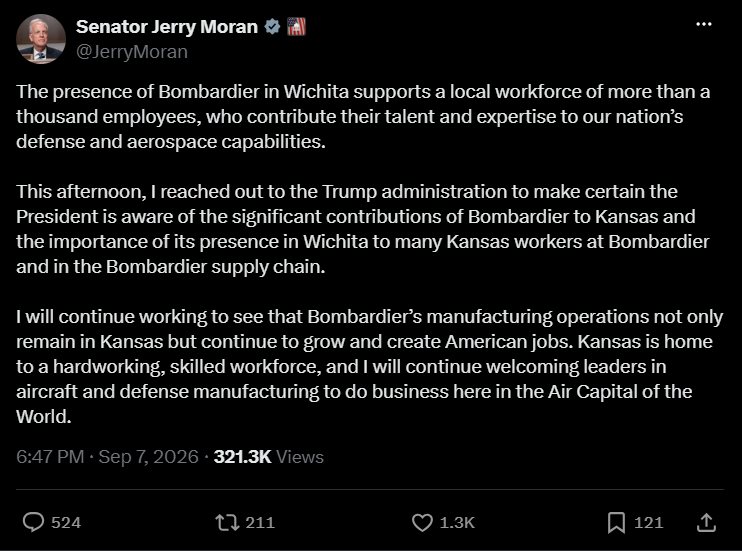The width and height of the screenshot is (742, 551).
Task: Click the flag affiliation badge icon
Action: 296,27
